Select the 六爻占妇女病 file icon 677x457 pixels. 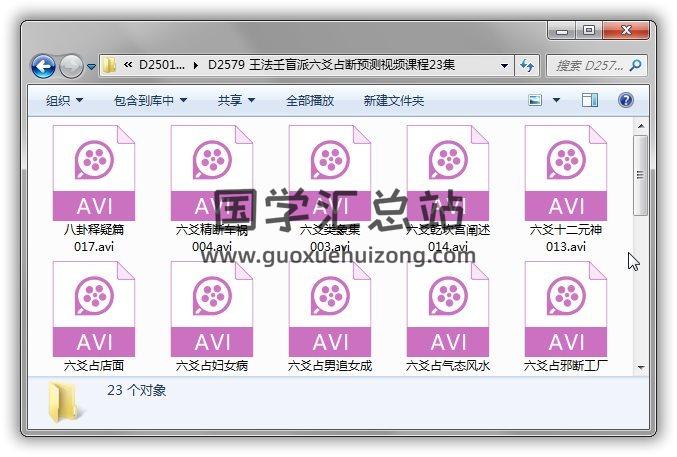click(x=212, y=309)
